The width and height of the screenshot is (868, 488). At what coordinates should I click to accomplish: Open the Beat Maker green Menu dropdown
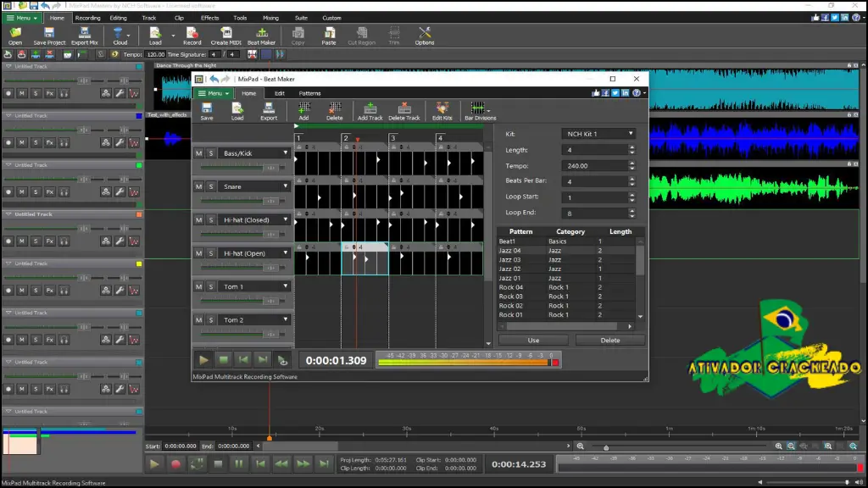click(x=213, y=93)
